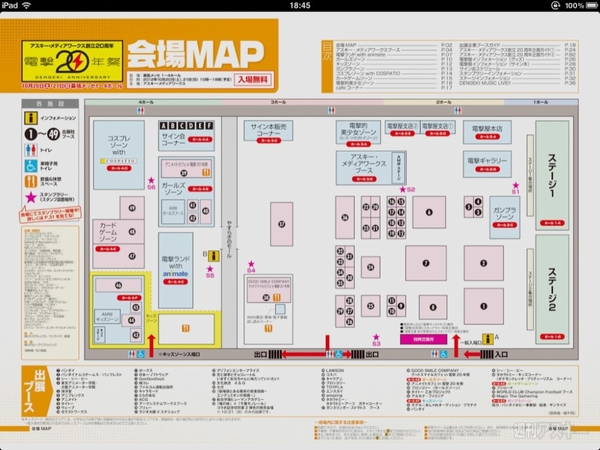
Task: Tap the 電撃ランド with animate area
Action: click(176, 270)
